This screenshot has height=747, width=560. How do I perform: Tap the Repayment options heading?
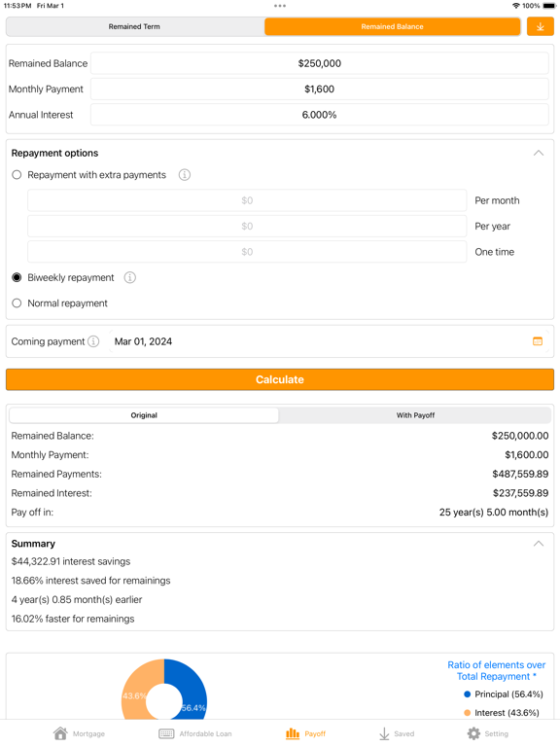point(54,153)
